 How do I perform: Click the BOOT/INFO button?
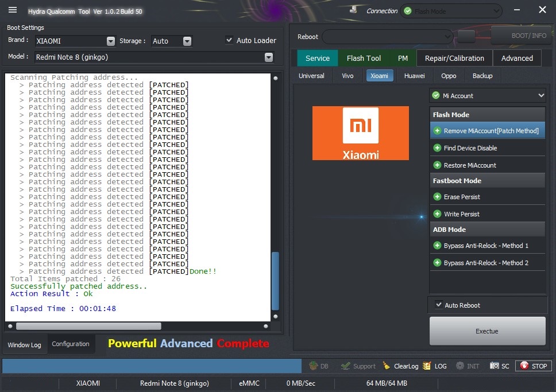click(523, 36)
